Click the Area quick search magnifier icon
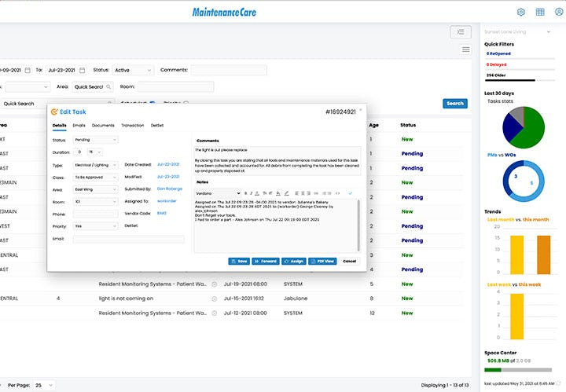The width and height of the screenshot is (566, 392). (x=108, y=86)
